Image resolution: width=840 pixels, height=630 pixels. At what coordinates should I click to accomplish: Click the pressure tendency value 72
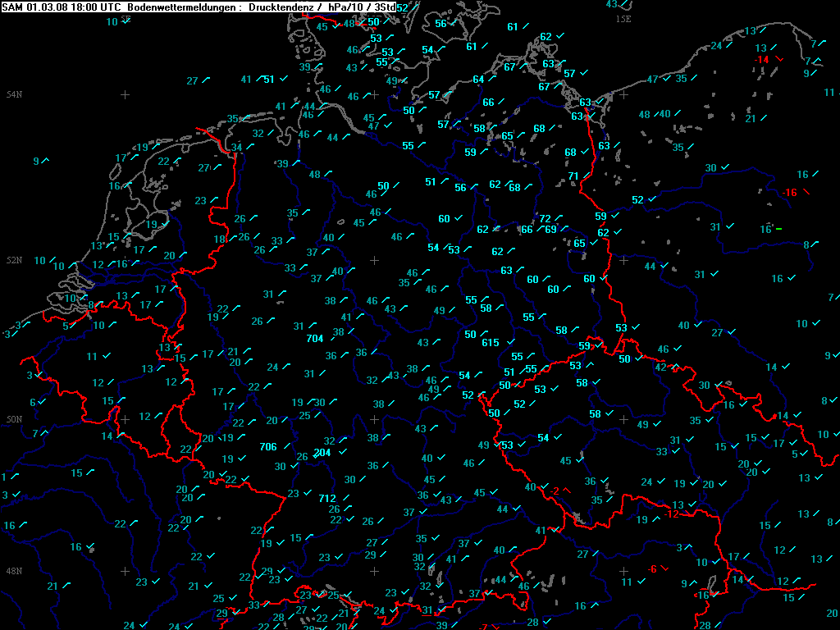click(546, 218)
